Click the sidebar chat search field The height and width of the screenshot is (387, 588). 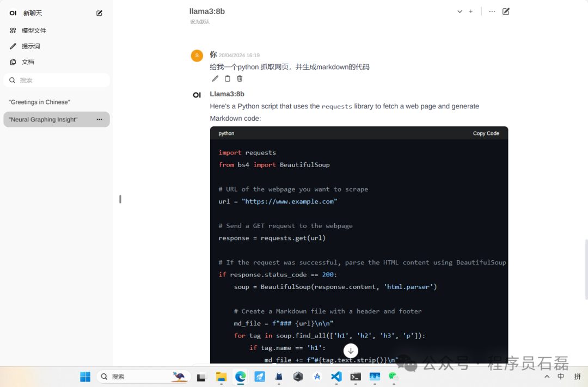[x=60, y=80]
